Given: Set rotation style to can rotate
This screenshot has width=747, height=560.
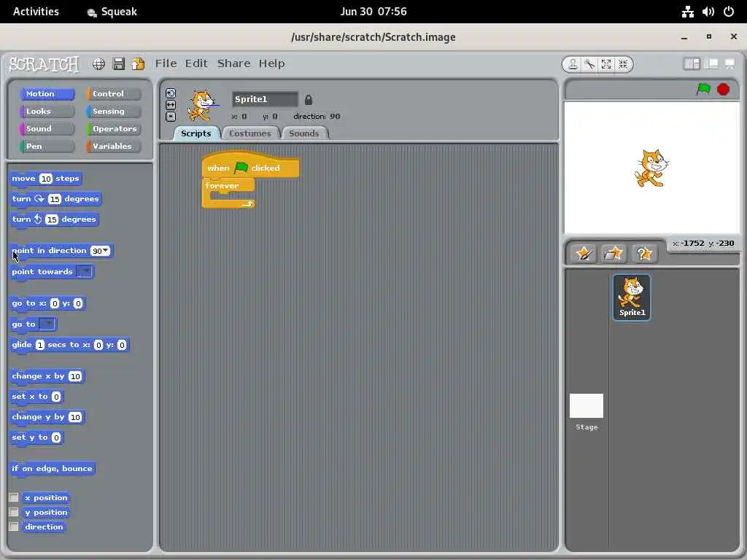Looking at the screenshot, I should click(x=171, y=93).
